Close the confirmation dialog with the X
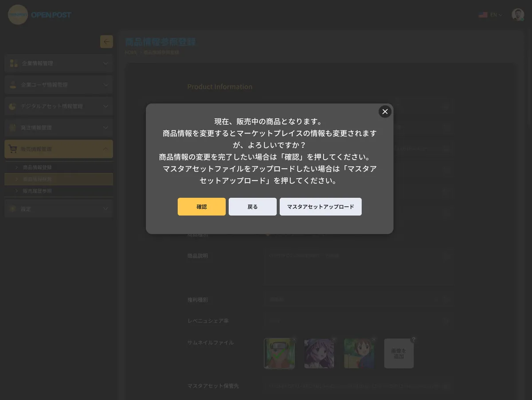The image size is (532, 400). click(385, 111)
